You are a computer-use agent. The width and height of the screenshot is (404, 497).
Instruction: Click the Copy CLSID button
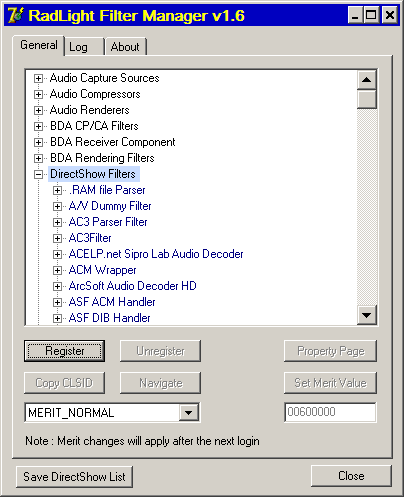tap(64, 383)
